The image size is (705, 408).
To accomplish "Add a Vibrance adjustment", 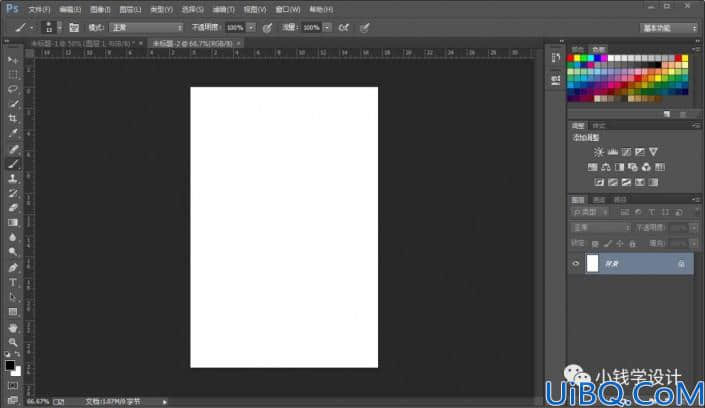I will tap(653, 152).
